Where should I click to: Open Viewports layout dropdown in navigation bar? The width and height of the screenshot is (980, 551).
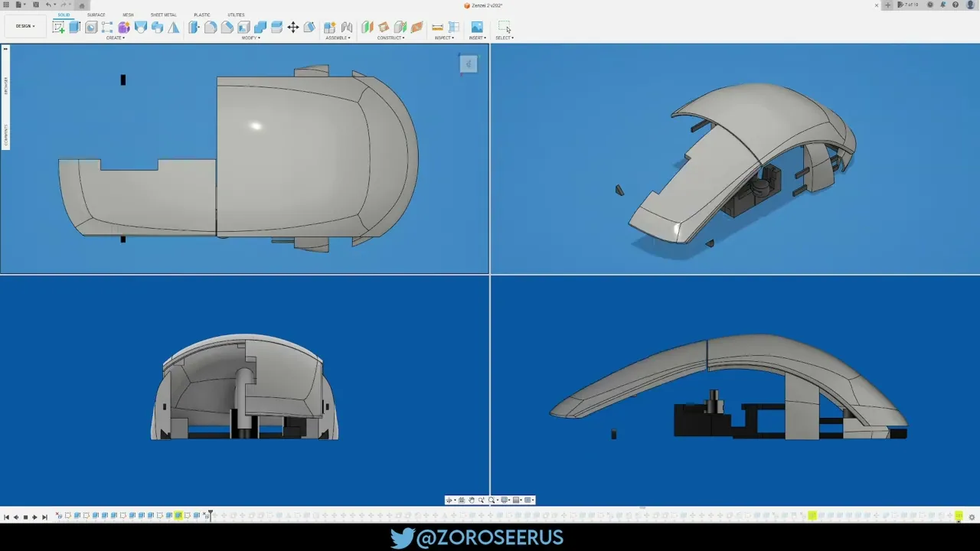[x=529, y=500]
